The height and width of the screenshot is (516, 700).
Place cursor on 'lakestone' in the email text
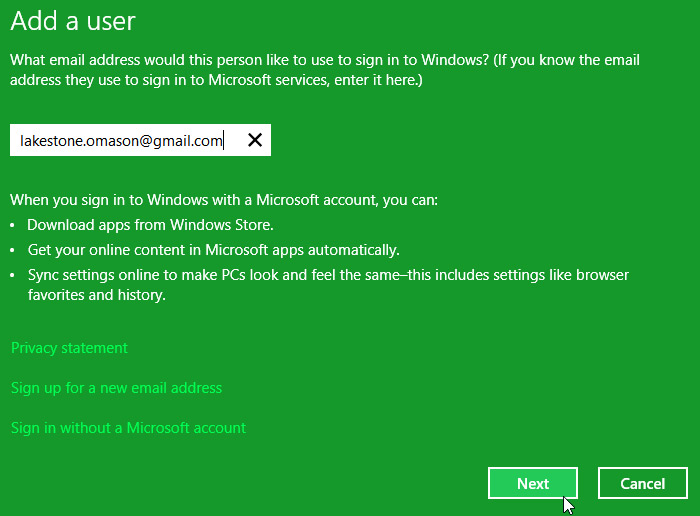[49, 141]
